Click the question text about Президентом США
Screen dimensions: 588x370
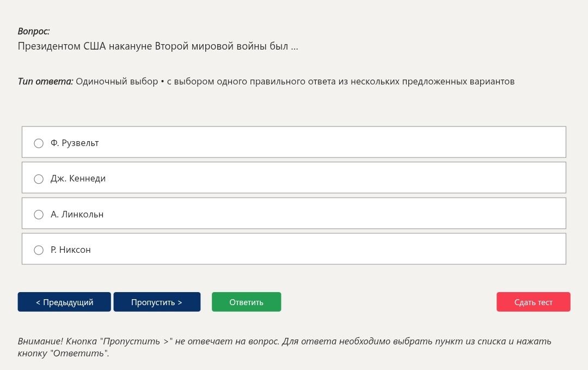click(158, 46)
